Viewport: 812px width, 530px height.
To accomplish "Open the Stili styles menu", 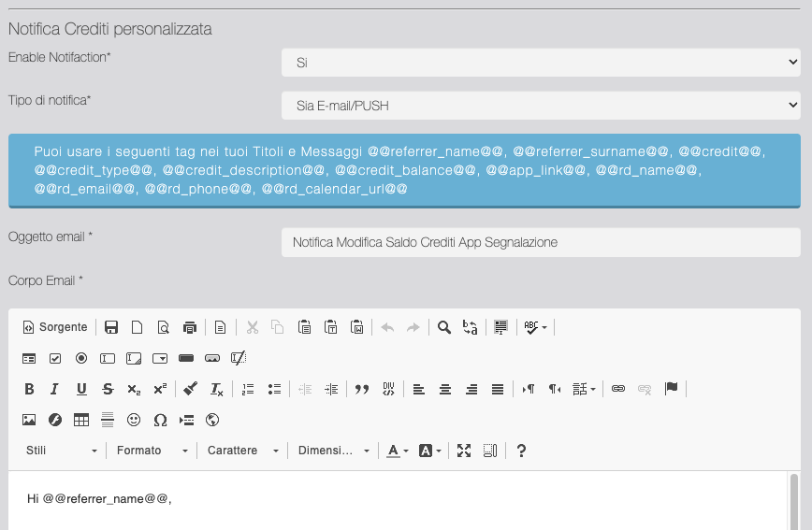I will tap(62, 451).
